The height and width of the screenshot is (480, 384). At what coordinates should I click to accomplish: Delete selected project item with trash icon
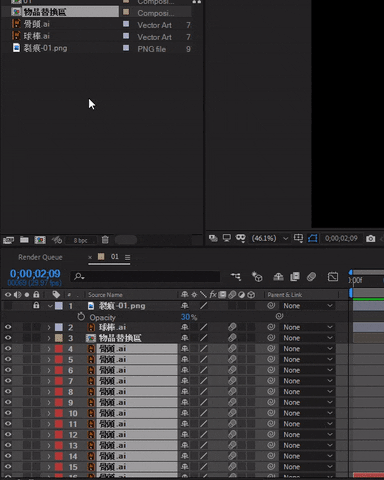(105, 240)
